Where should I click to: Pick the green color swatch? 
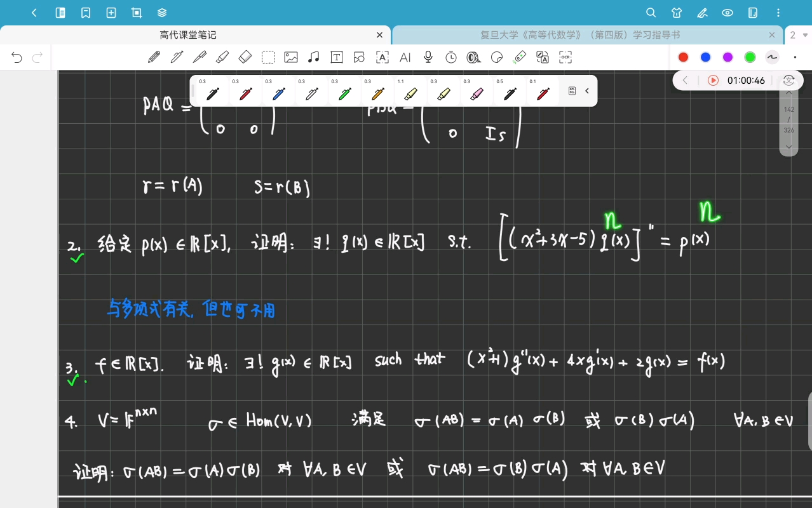tap(750, 57)
